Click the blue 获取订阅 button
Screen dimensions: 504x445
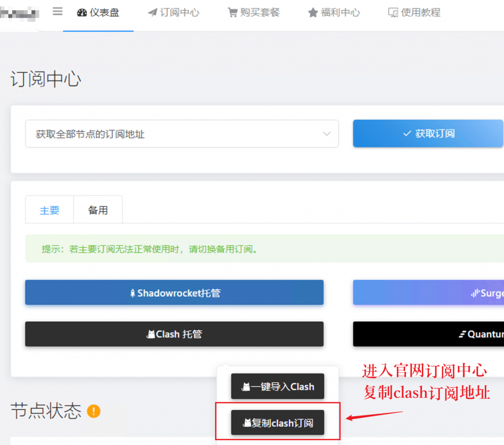428,134
